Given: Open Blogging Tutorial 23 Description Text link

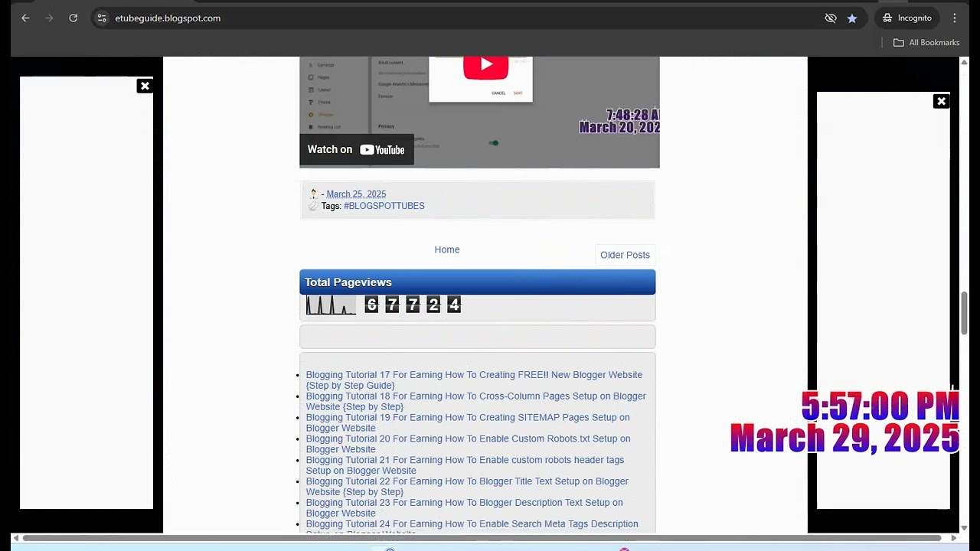Looking at the screenshot, I should pos(464,508).
